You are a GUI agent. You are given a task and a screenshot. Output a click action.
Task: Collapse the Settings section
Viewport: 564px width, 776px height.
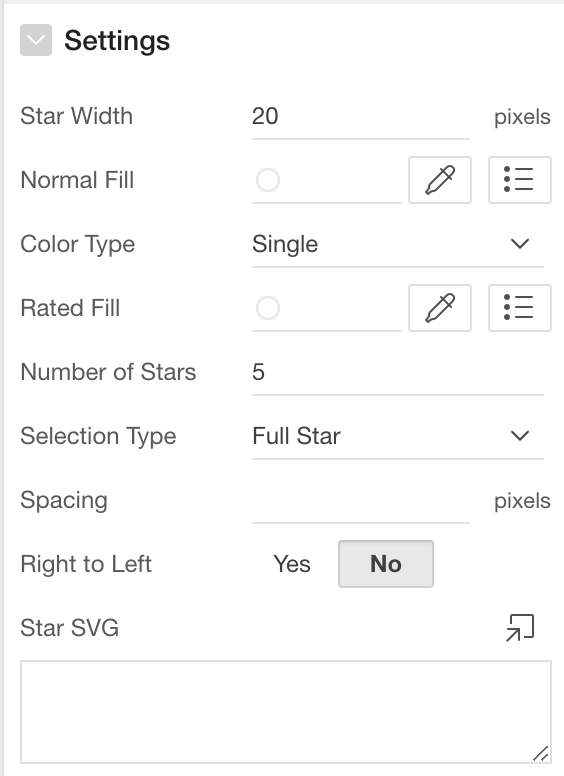click(36, 40)
